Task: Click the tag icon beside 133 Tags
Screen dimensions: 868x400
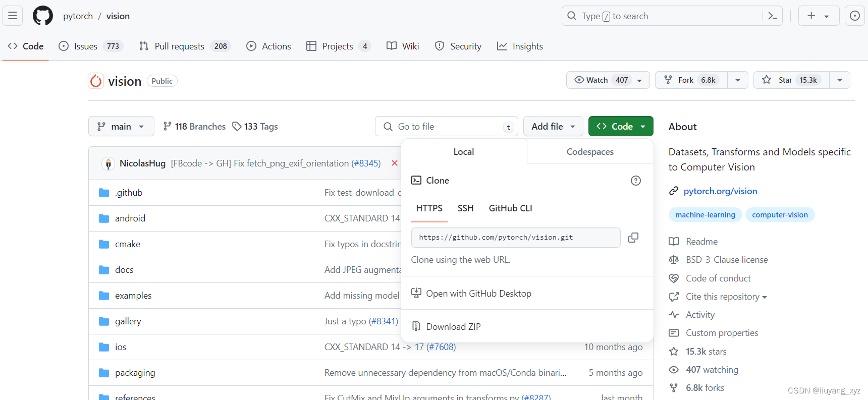Action: pyautogui.click(x=237, y=126)
